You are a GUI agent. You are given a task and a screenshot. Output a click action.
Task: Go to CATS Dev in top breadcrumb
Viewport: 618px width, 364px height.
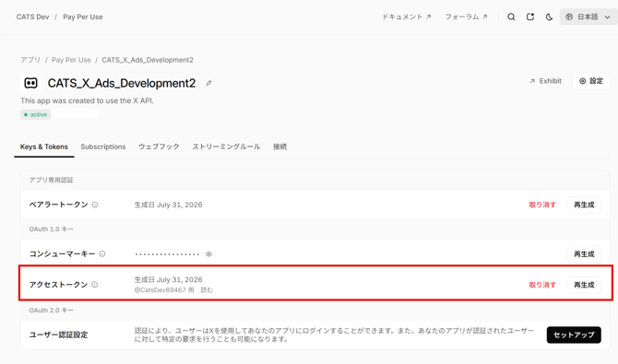tap(32, 17)
